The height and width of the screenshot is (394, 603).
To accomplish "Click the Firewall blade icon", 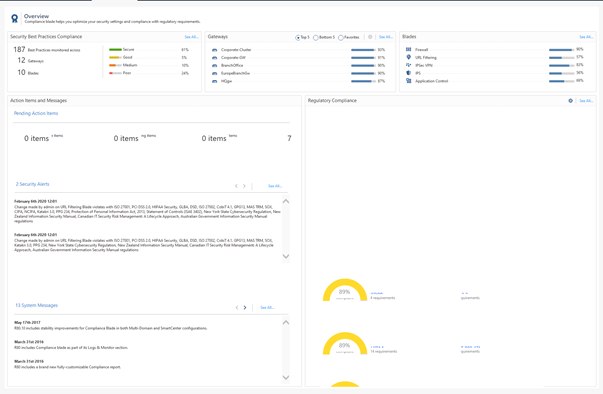I will [408, 49].
